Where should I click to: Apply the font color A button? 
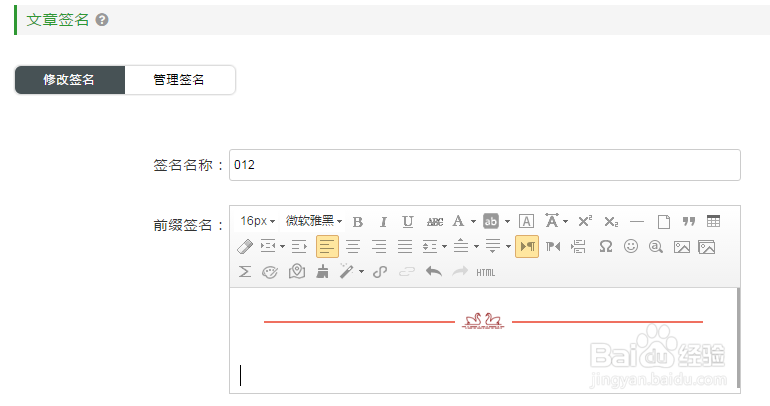[458, 221]
